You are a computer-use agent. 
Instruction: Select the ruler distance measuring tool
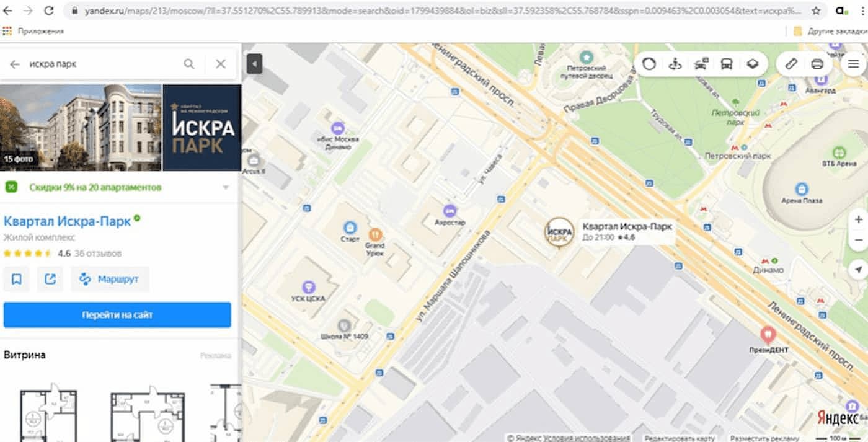790,64
